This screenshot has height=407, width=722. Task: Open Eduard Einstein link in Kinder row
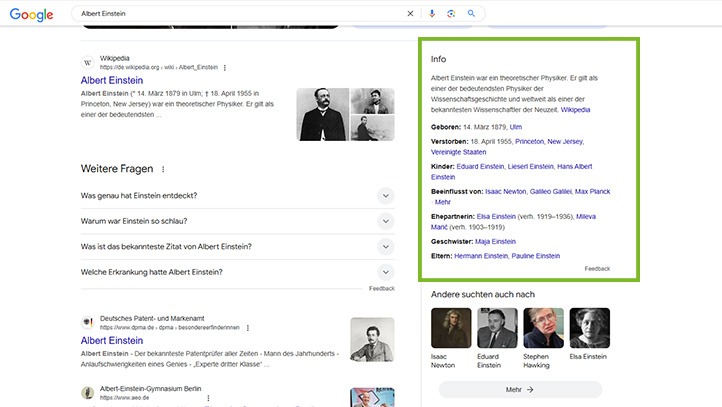coord(481,166)
